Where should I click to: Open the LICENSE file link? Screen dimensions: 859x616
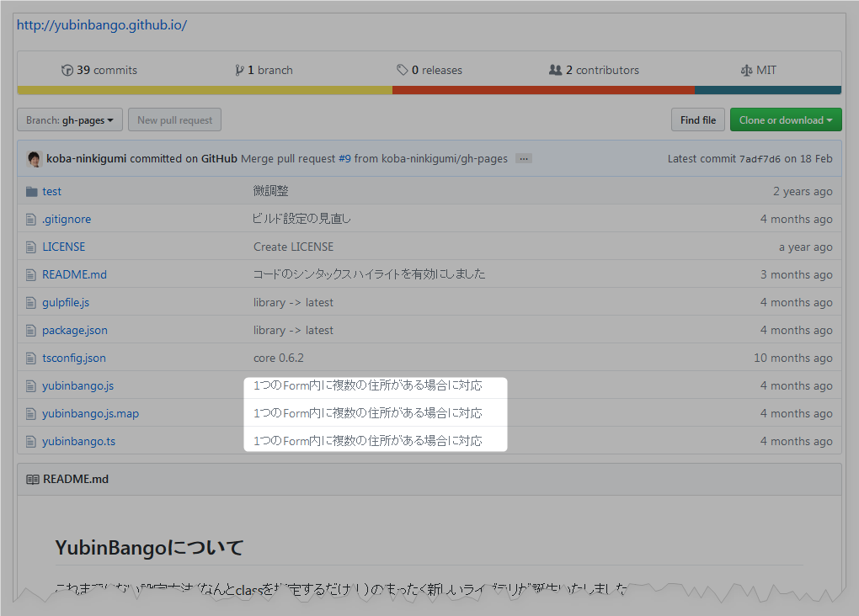(x=62, y=247)
